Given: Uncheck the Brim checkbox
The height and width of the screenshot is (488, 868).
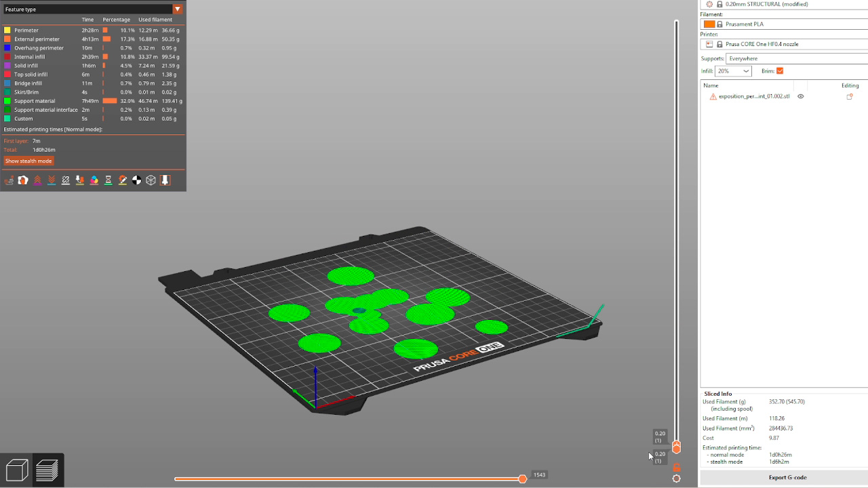Looking at the screenshot, I should [780, 71].
